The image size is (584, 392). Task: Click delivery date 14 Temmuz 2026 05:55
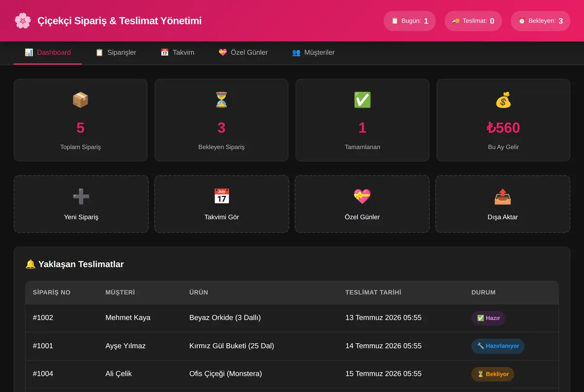(x=383, y=346)
